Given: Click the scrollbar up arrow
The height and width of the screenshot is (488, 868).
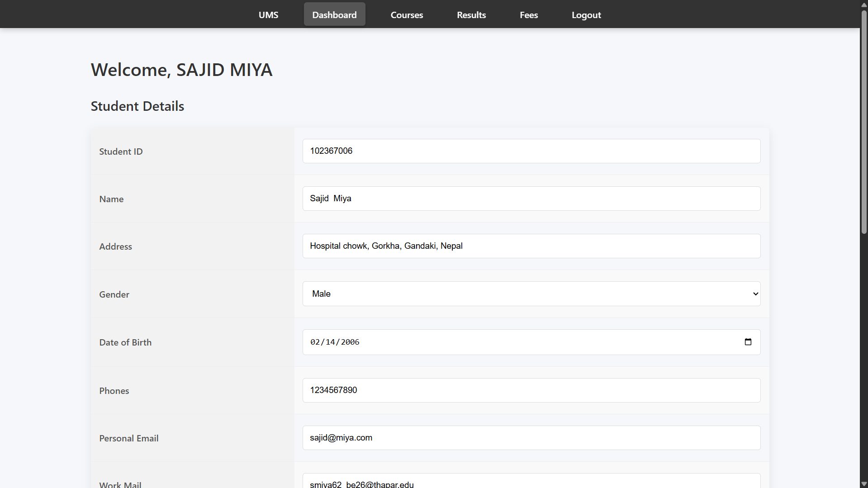Looking at the screenshot, I should (x=864, y=4).
